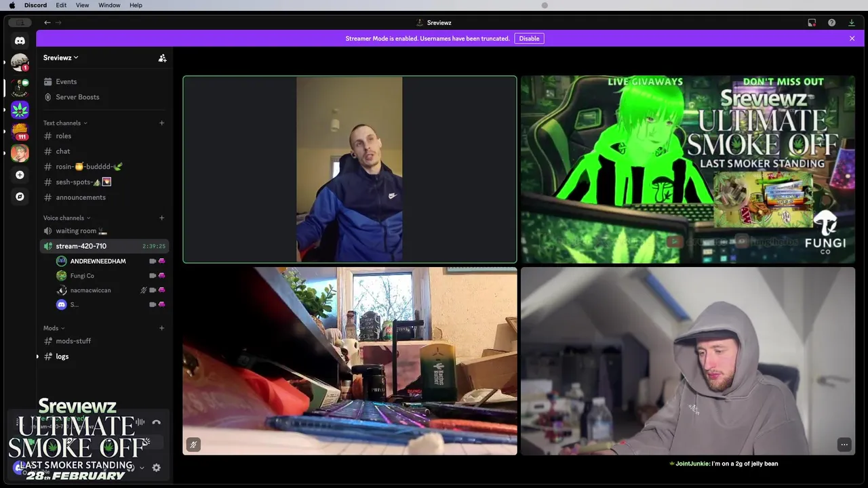This screenshot has height=488, width=868.
Task: Open the View menu
Action: (x=82, y=5)
